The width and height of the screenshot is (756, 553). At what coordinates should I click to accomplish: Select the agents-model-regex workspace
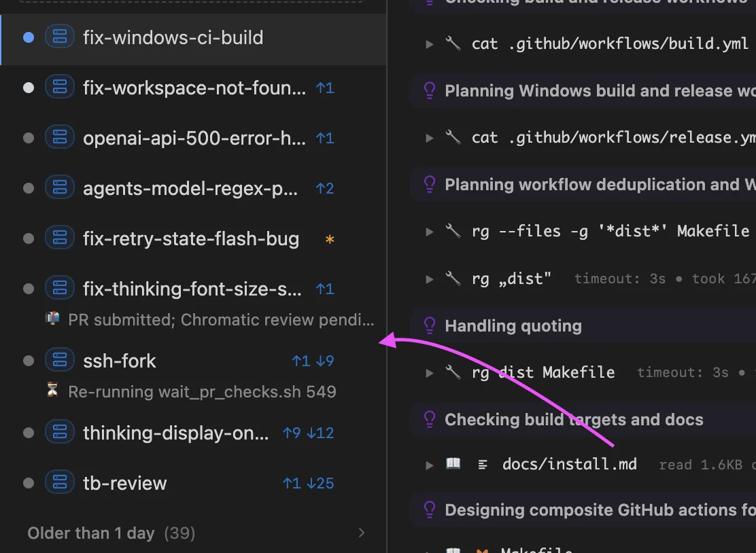click(x=190, y=189)
